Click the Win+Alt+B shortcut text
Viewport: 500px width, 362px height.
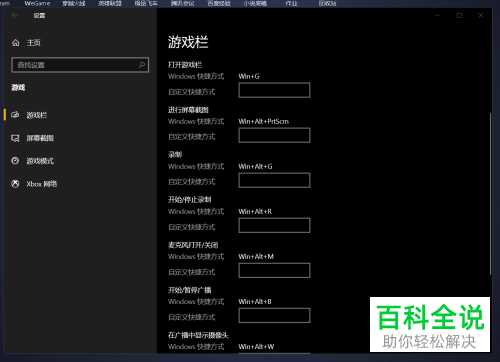pyautogui.click(x=255, y=301)
